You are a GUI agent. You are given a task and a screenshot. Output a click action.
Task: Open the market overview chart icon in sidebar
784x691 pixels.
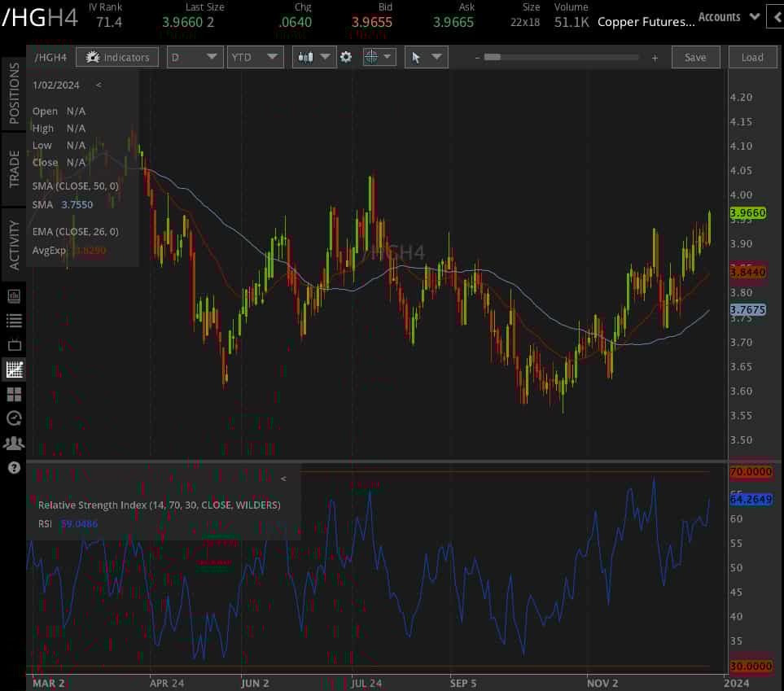(14, 295)
